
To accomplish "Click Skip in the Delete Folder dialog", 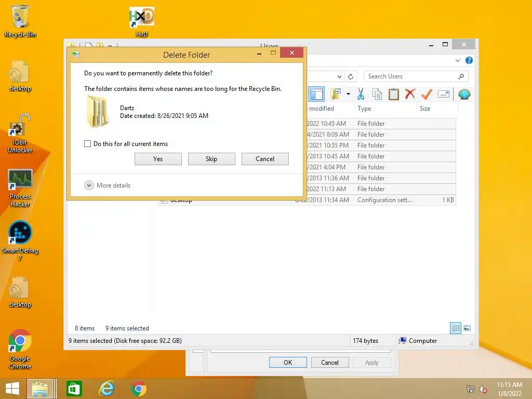I will pyautogui.click(x=211, y=159).
